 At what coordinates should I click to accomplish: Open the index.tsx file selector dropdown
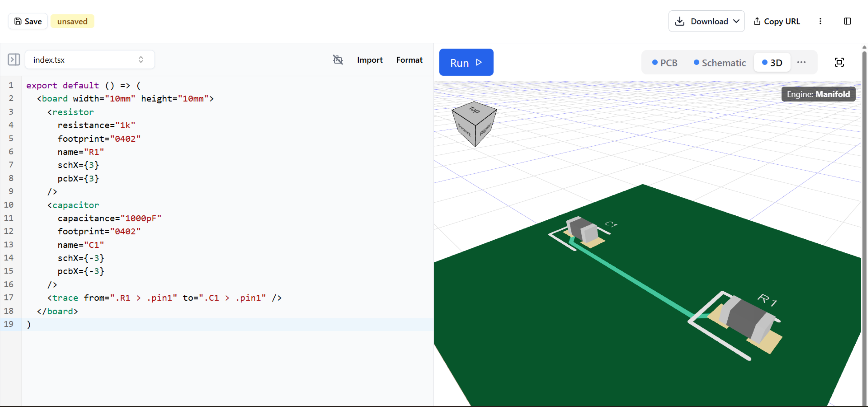click(90, 60)
